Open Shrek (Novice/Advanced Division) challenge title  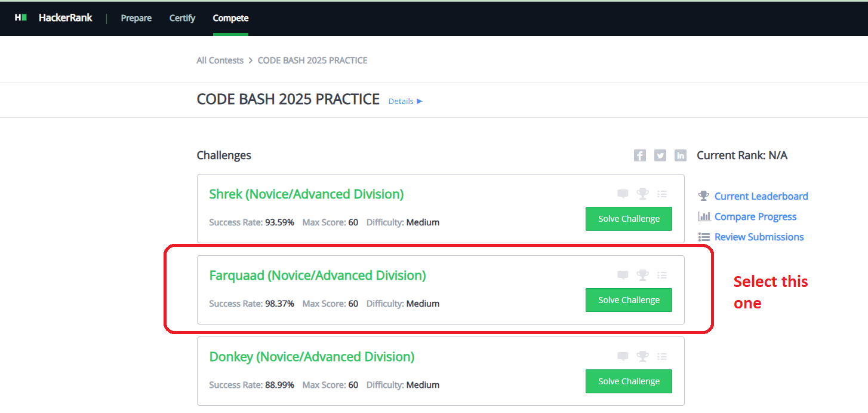pyautogui.click(x=306, y=194)
